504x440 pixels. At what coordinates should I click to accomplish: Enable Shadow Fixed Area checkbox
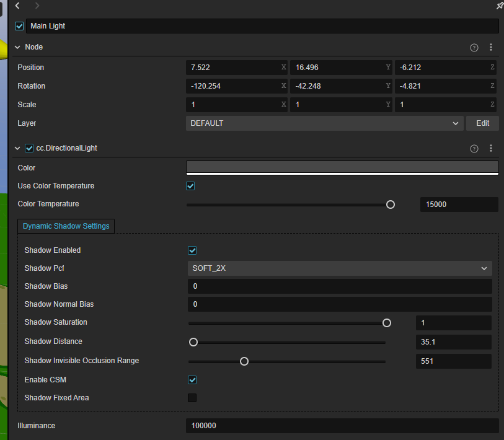tap(192, 398)
